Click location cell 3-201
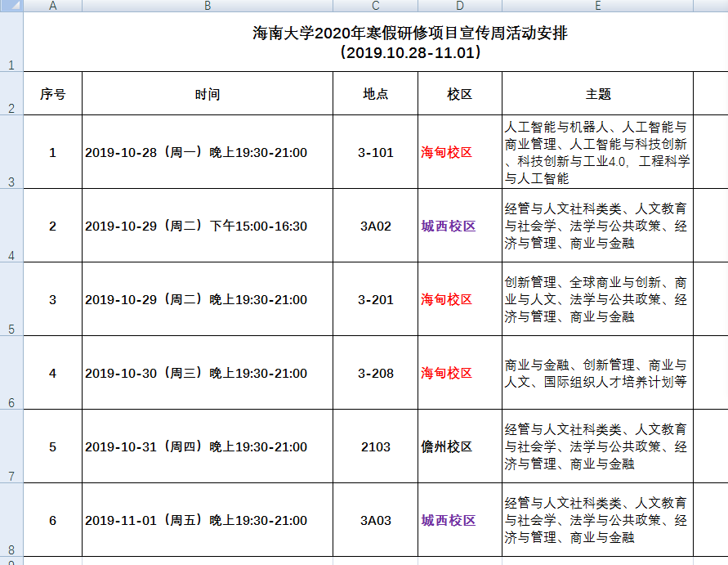The width and height of the screenshot is (728, 565). (376, 298)
